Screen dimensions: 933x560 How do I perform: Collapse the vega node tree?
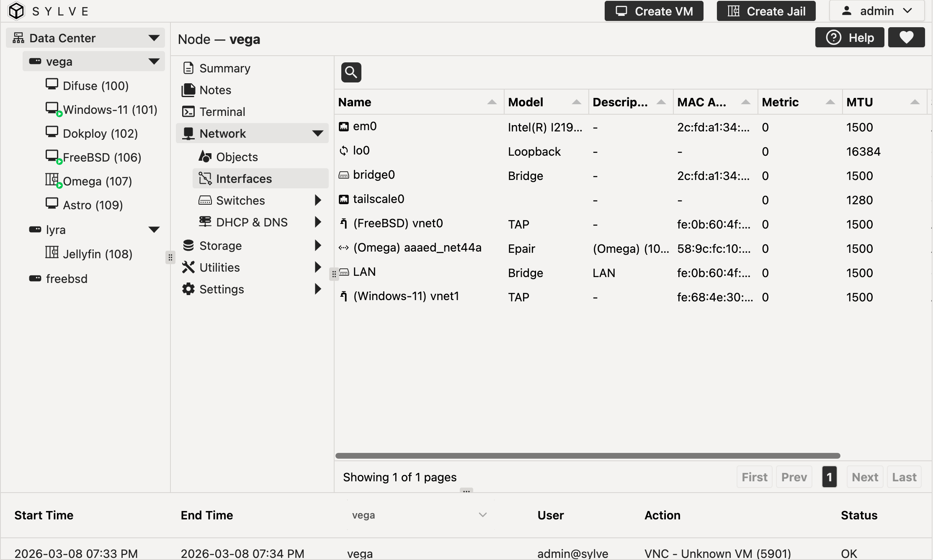154,62
